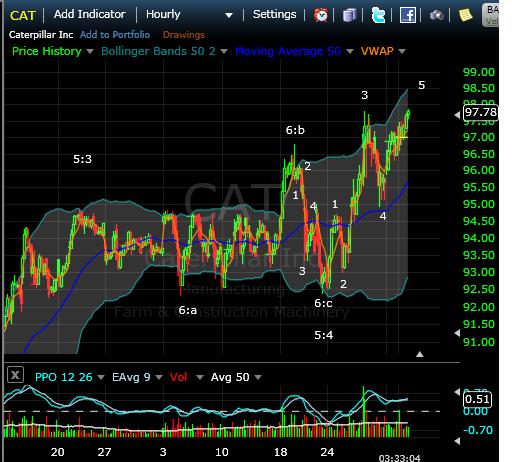Click the left arrow below the -0.70 PPO level
Image resolution: width=512 pixels, height=462 pixels.
457,441
